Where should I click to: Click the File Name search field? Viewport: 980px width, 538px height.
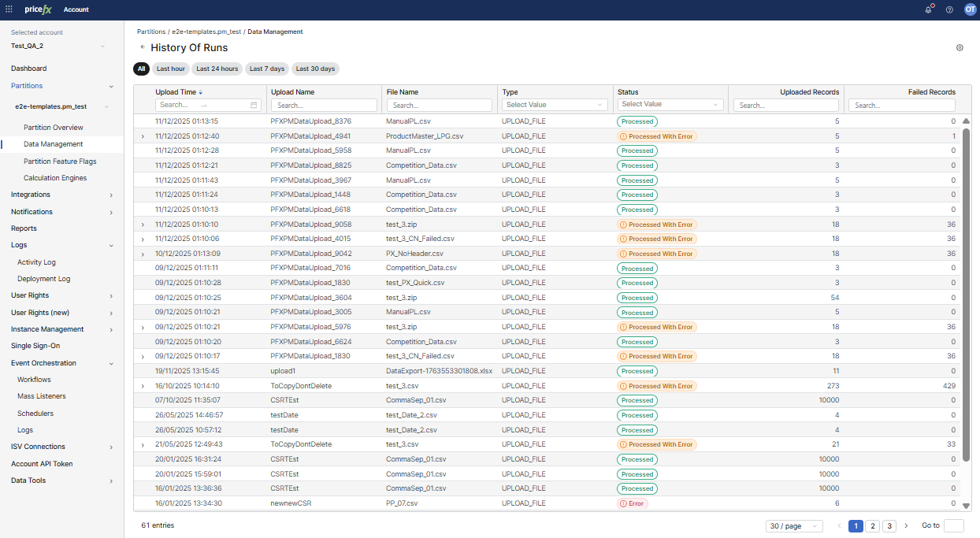[440, 105]
